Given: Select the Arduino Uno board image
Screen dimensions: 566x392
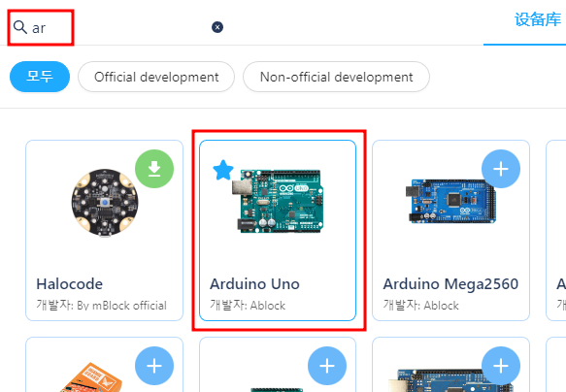Looking at the screenshot, I should click(x=279, y=201).
